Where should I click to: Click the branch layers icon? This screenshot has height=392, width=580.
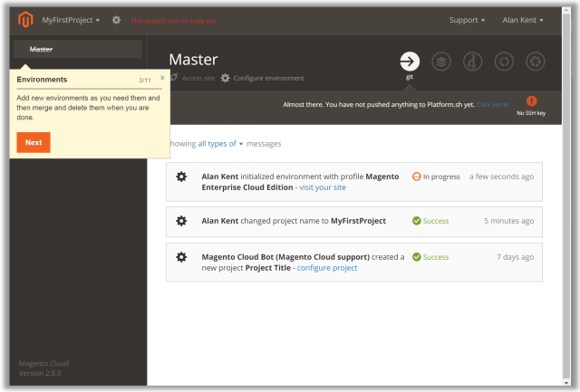coord(441,62)
